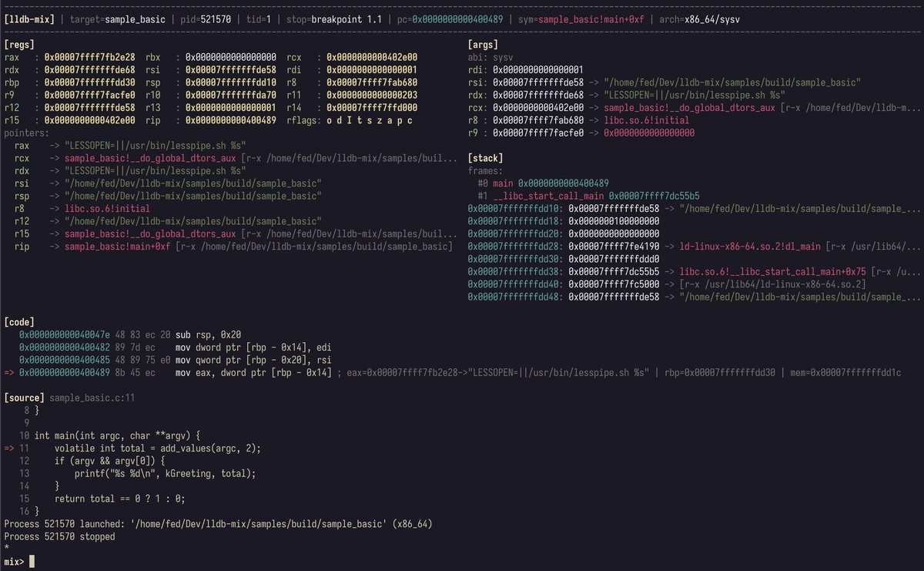Click stack address 0x00007fffffffdd10
The height and width of the screenshot is (571, 924).
[x=513, y=209]
